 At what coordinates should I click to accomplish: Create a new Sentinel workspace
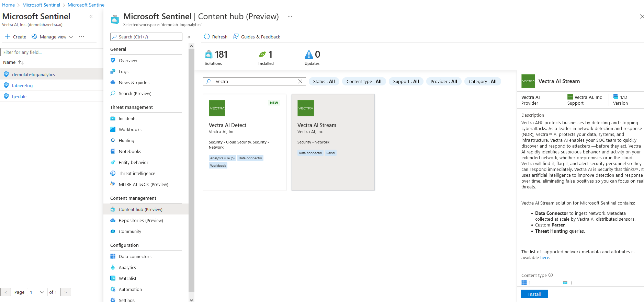[x=15, y=37]
